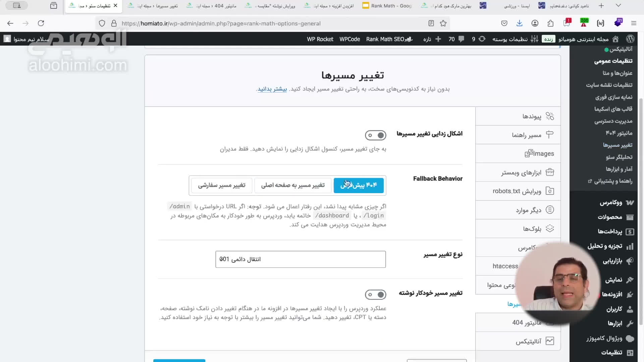644x362 pixels.
Task: Open the redirection type 301 dropdown
Action: (301, 259)
